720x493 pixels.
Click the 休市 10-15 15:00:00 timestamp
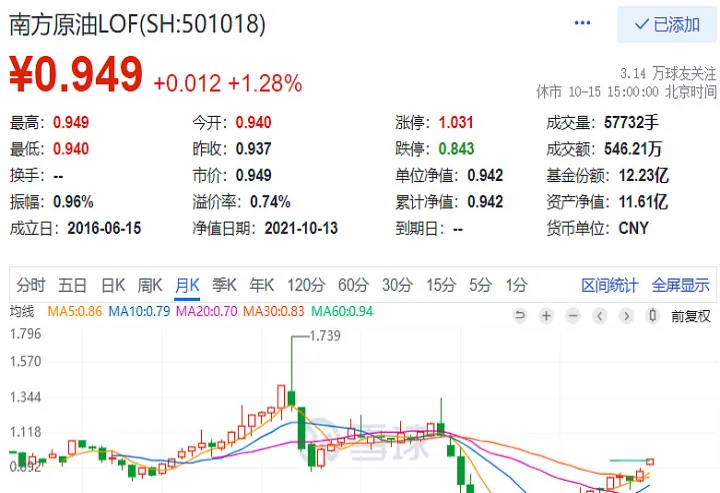click(x=597, y=92)
